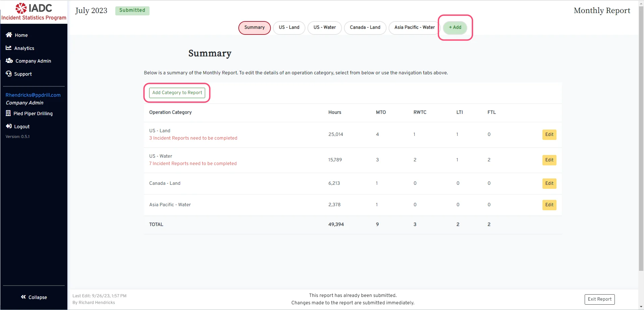Go to the Analytics page
Viewport: 644px width, 310px height.
24,48
